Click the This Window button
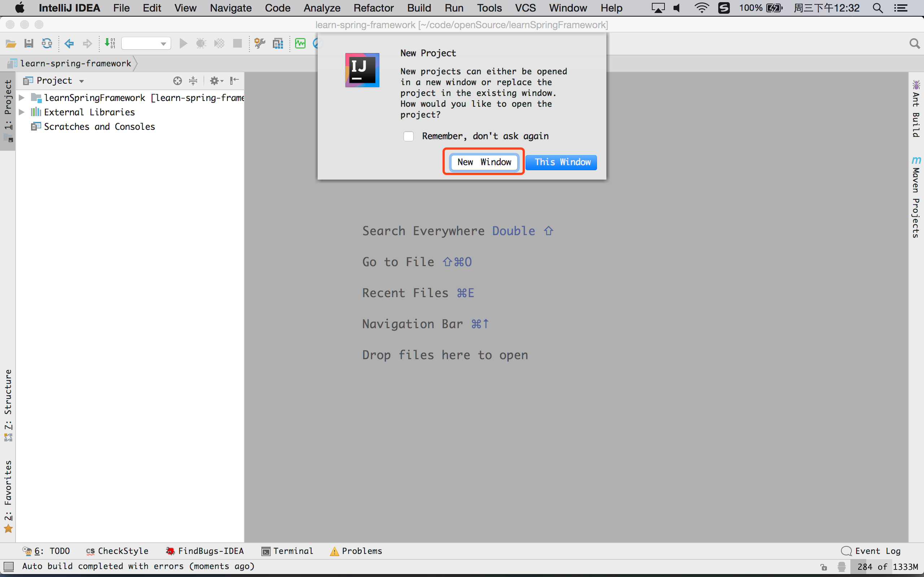This screenshot has width=924, height=577. coord(562,162)
